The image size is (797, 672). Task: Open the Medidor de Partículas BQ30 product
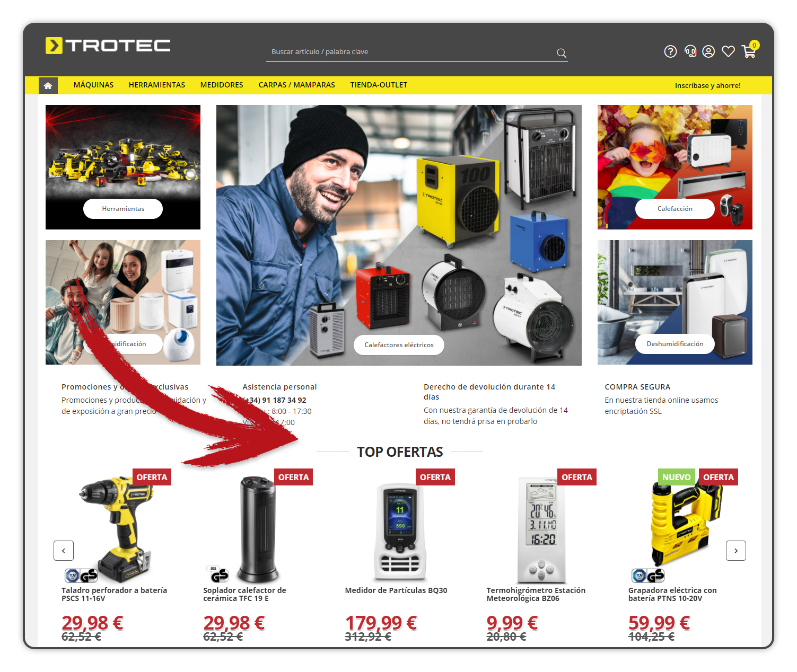(396, 590)
